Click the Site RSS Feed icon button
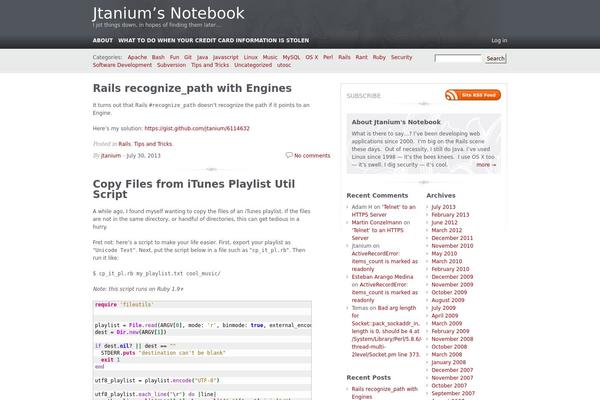 click(473, 95)
